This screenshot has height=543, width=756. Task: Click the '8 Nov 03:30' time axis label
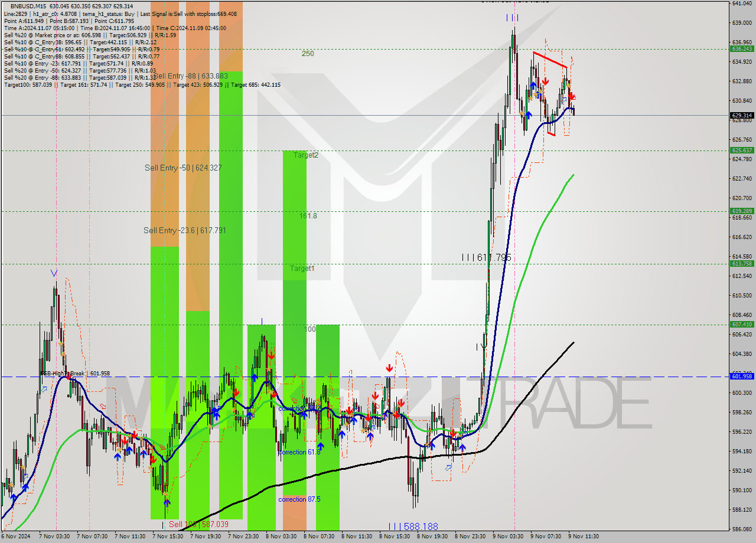coord(281,537)
